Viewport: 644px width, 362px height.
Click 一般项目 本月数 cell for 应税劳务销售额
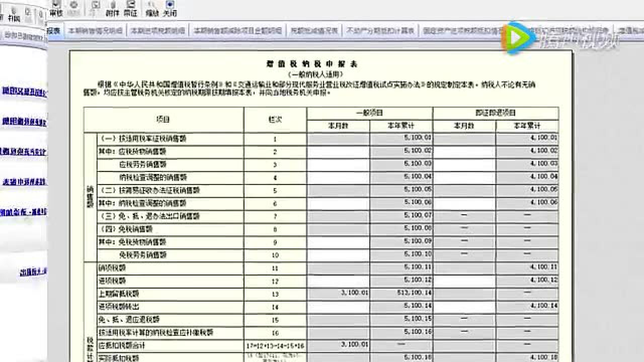338,164
